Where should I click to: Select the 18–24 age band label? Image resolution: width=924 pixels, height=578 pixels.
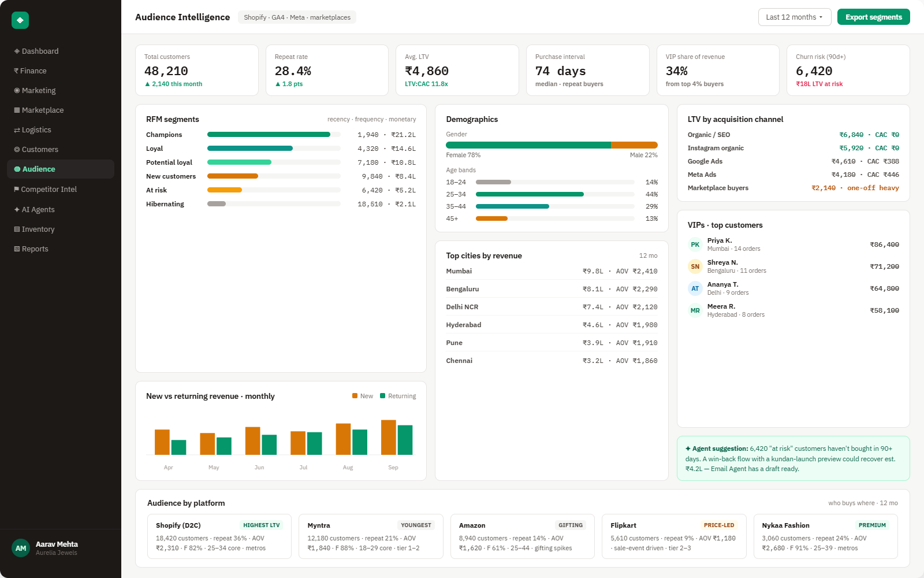pos(456,182)
